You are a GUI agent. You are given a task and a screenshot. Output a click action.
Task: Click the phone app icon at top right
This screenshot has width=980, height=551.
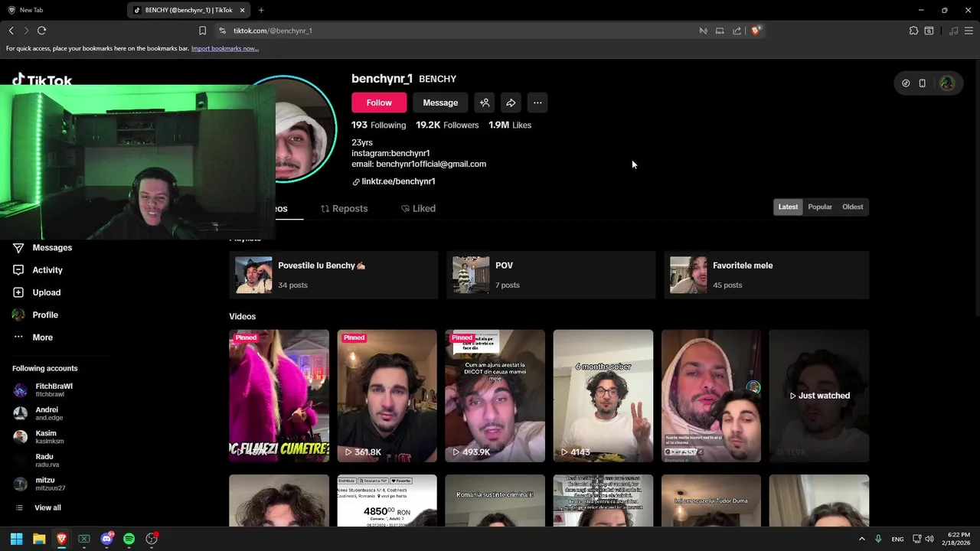(x=923, y=83)
